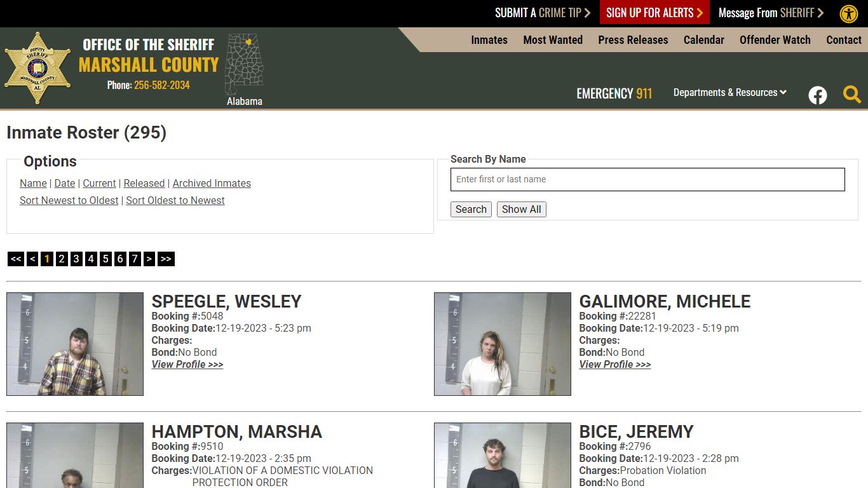Sort roster by Name
Viewport: 868px width, 488px height.
tap(33, 183)
